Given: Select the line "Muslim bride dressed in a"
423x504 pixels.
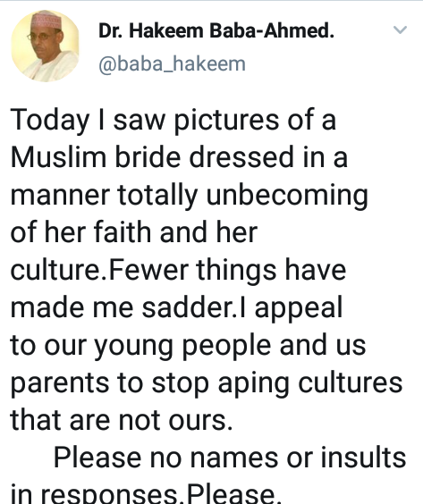Looking at the screenshot, I should (x=179, y=157).
